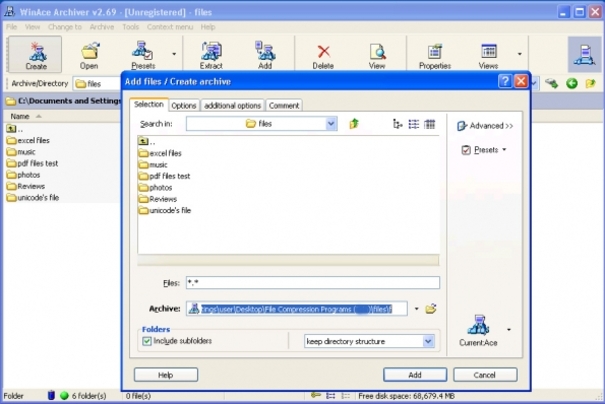This screenshot has height=404, width=605.
Task: Click status bar key icon
Action: click(x=316, y=396)
